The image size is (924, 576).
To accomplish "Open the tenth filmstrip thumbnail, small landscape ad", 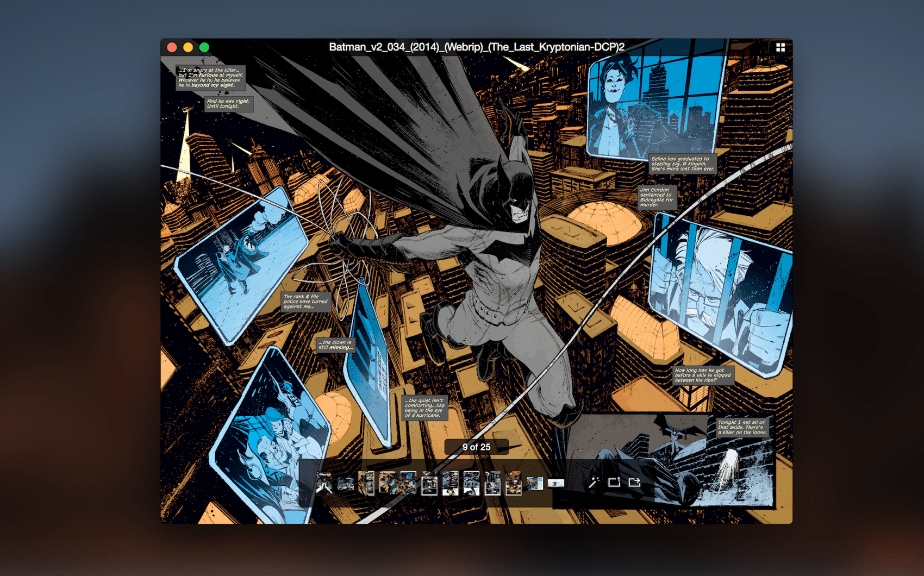I will coord(535,483).
